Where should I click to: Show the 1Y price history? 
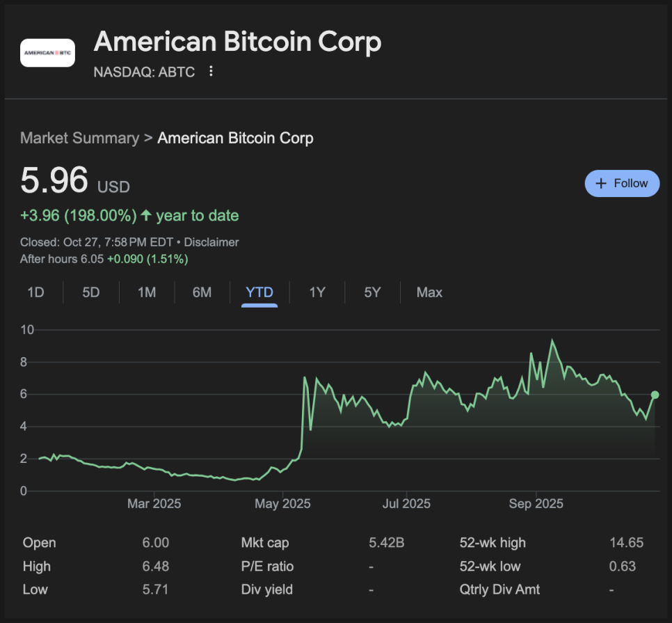[317, 292]
